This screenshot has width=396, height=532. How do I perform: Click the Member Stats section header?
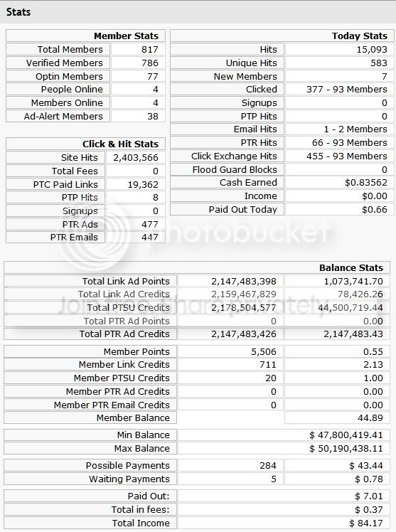pyautogui.click(x=126, y=36)
